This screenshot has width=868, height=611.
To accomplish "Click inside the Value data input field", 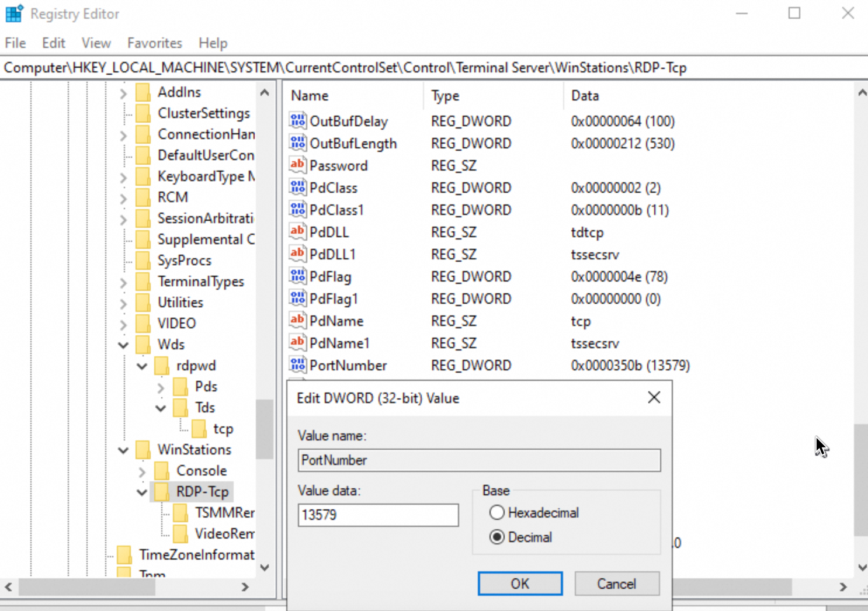I will click(x=378, y=515).
